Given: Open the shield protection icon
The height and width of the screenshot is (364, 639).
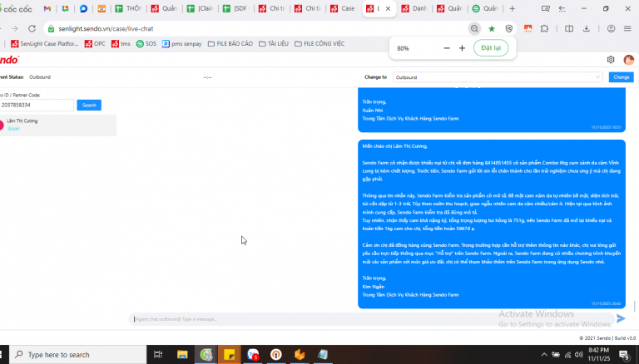Looking at the screenshot, I should click(509, 28).
